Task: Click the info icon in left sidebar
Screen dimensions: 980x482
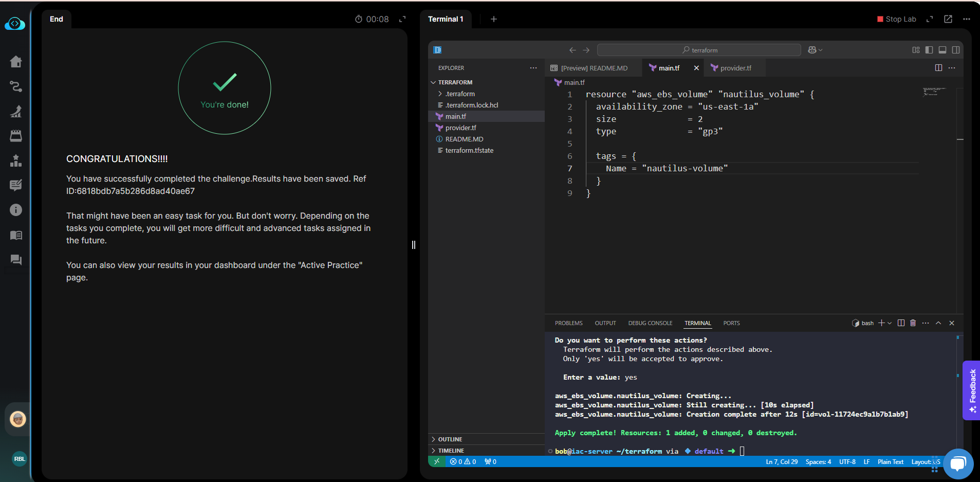Action: [16, 210]
